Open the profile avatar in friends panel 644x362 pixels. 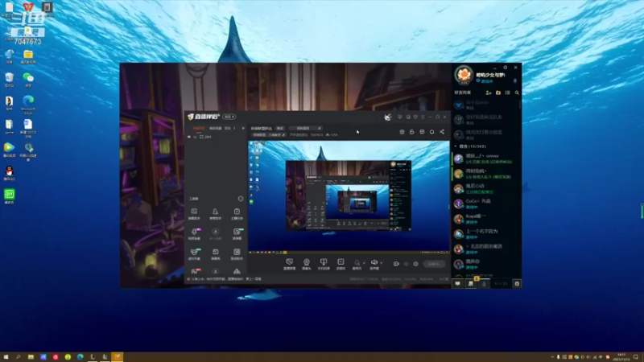coord(464,76)
